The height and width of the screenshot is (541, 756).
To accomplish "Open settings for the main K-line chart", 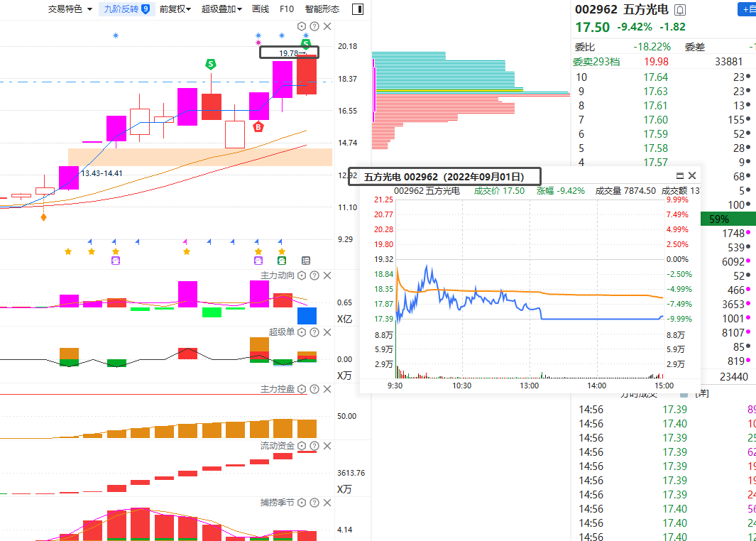I will (302, 26).
